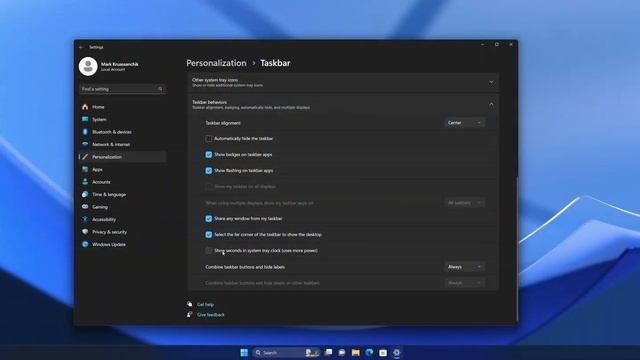Click the user profile avatar picture

[88, 66]
